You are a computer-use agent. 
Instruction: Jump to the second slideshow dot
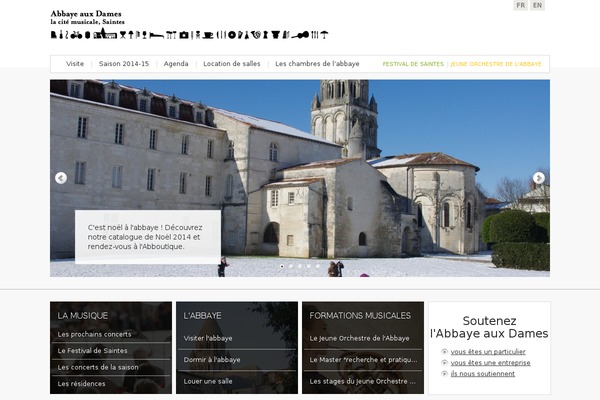(x=291, y=266)
